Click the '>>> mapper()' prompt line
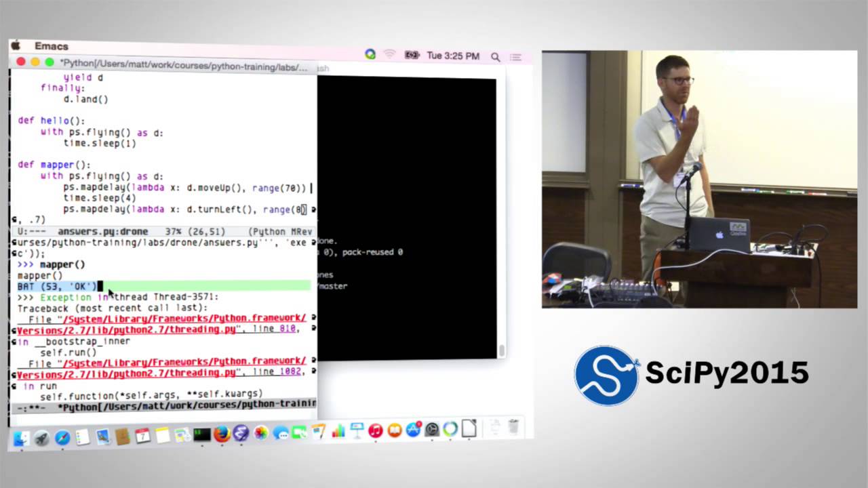This screenshot has width=868, height=488. pyautogui.click(x=51, y=264)
